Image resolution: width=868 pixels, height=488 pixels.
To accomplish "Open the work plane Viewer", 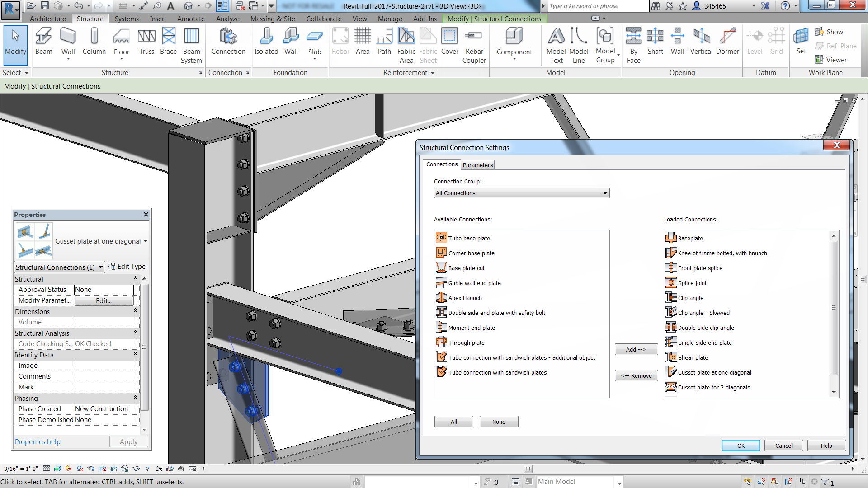I will pyautogui.click(x=831, y=60).
